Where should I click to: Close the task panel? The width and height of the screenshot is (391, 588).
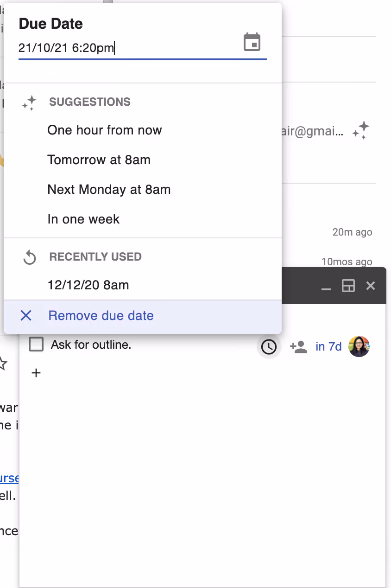tap(370, 286)
